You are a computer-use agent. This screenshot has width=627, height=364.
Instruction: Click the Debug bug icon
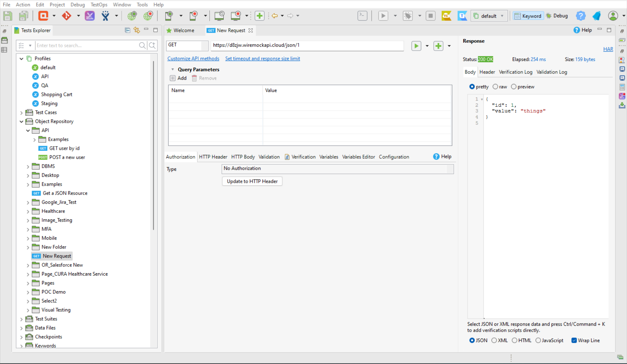tap(408, 16)
